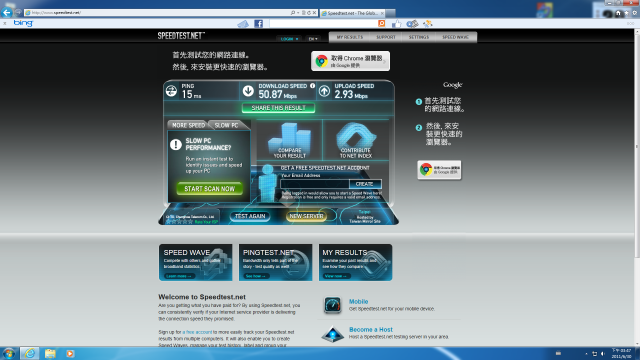Click the NEW SERVER button
The width and height of the screenshot is (640, 360).
306,216
